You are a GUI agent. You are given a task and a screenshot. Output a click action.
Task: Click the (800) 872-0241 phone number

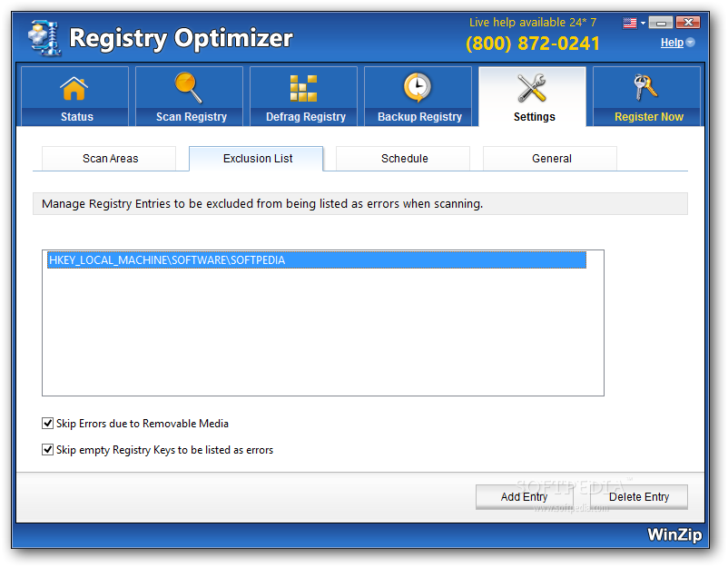coord(533,44)
